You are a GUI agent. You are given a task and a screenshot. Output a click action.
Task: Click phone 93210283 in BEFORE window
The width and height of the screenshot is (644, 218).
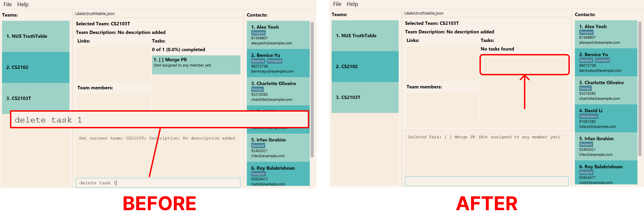[x=259, y=95]
